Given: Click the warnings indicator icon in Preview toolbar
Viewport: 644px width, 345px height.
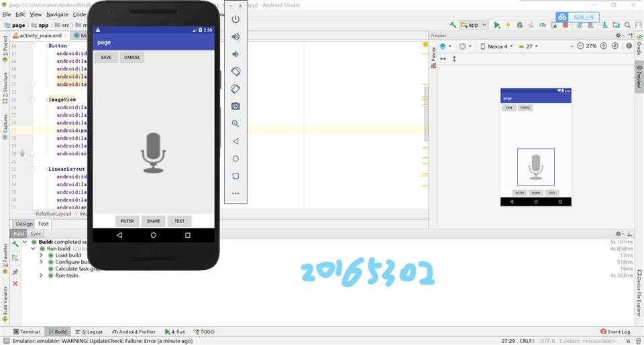Looking at the screenshot, I should click(629, 46).
